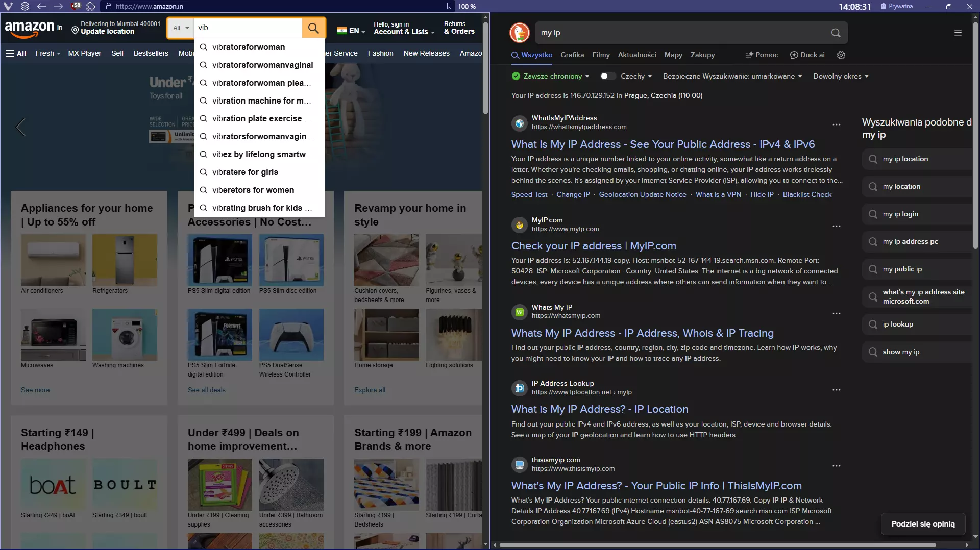Open the PS5 DualSense Wireless Controller thumbnail
The width and height of the screenshot is (980, 550).
click(291, 335)
